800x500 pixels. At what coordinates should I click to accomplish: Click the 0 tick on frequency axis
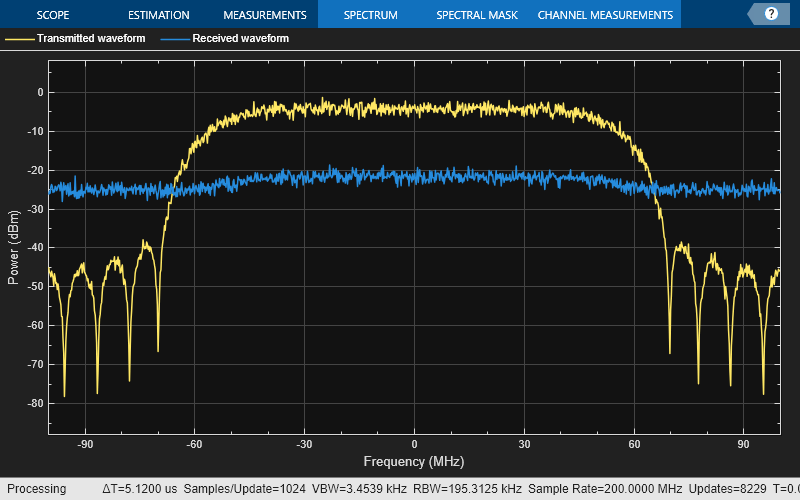coord(414,444)
